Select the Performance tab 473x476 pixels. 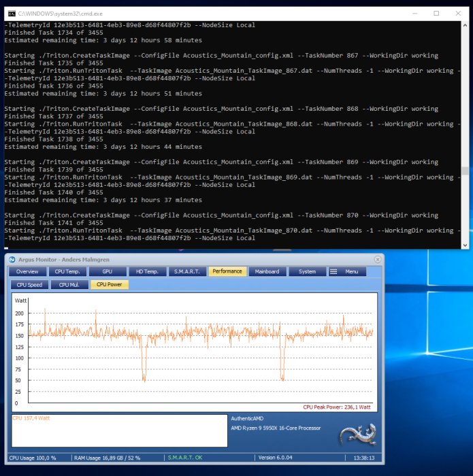tap(227, 271)
